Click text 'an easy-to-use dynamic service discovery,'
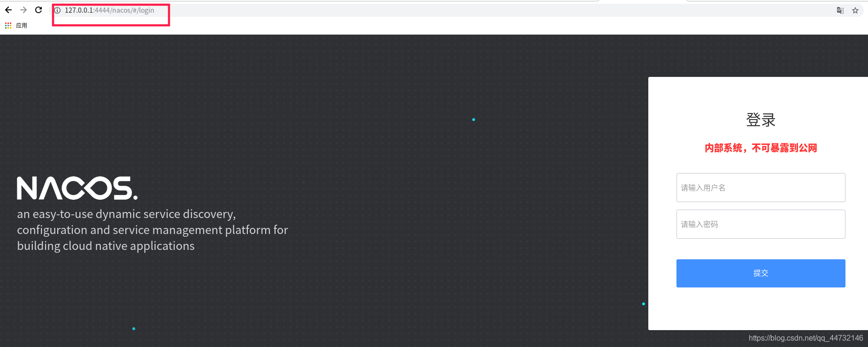The width and height of the screenshot is (868, 347). click(126, 214)
